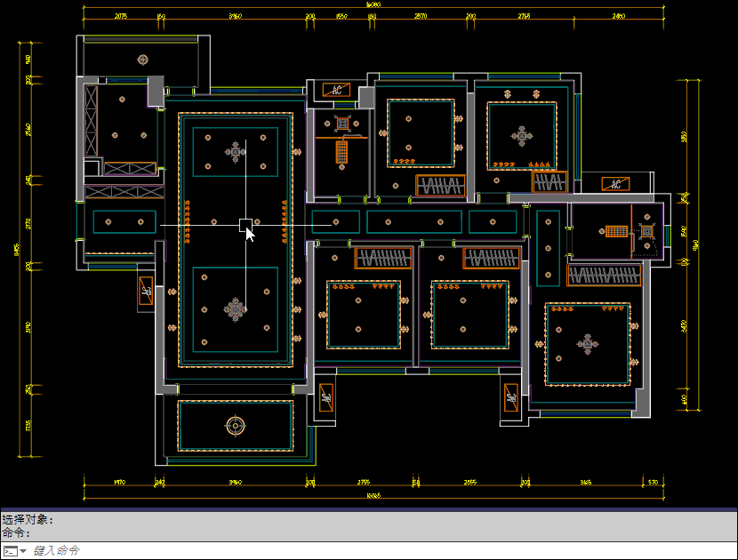
Task: Select the chandelier in the bottom-right bedroom
Action: tap(588, 343)
